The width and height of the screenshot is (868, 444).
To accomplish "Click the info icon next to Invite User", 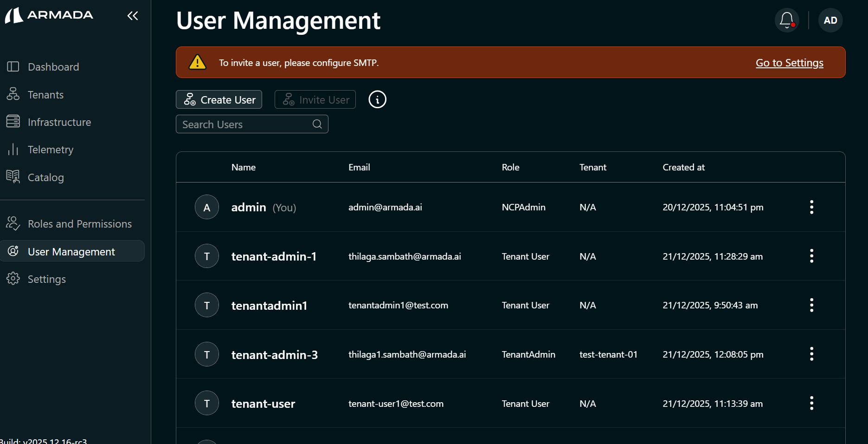I will point(377,99).
